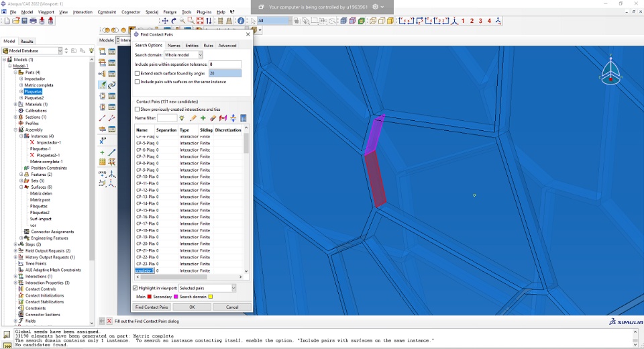The width and height of the screenshot is (644, 349).
Task: Click the lightbulb icon next to Name filter
Action: pos(182,118)
